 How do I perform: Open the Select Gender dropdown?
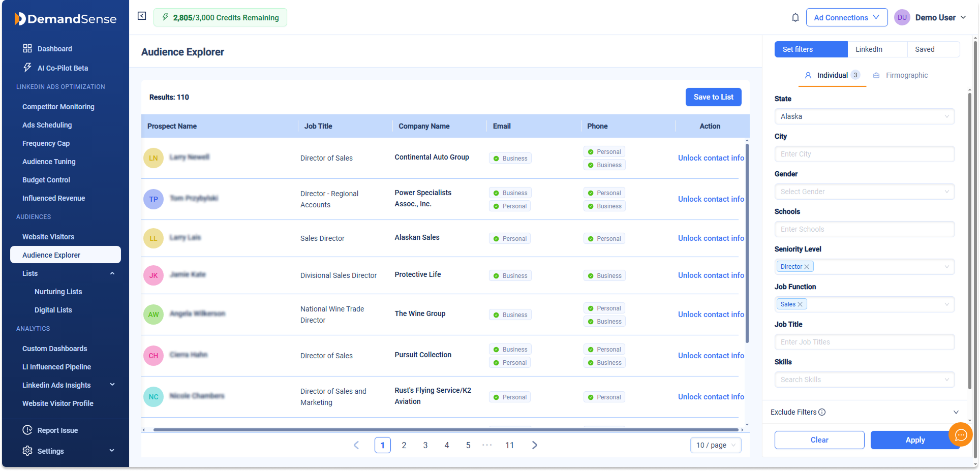864,192
